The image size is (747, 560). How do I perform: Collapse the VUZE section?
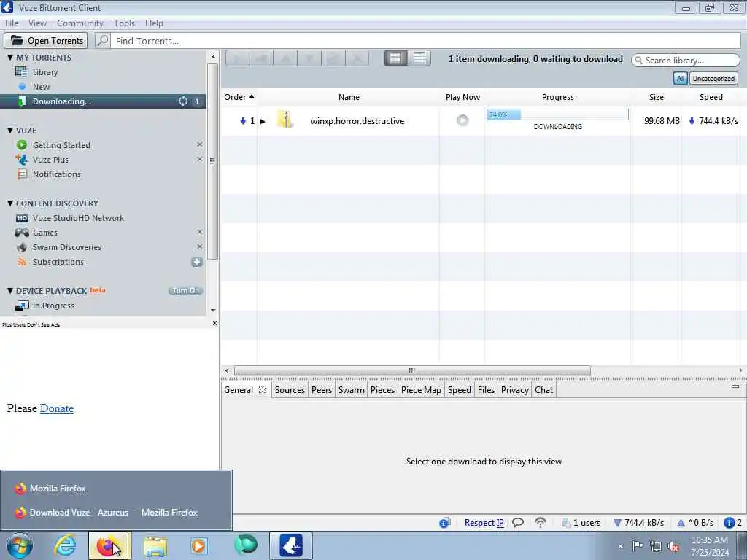point(10,130)
